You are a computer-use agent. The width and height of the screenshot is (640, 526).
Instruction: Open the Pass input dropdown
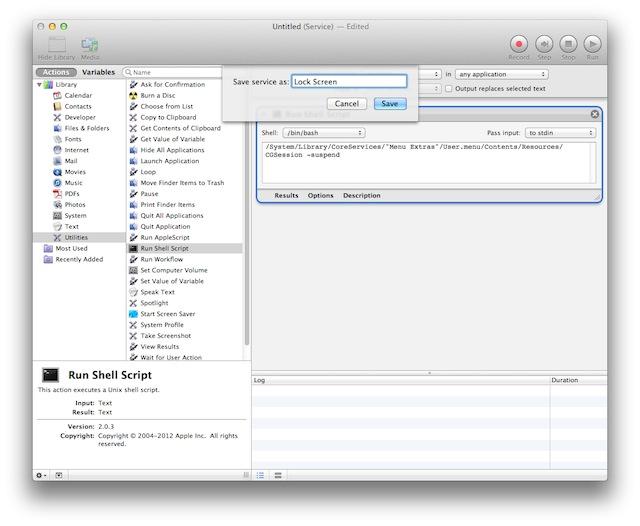[x=560, y=132]
